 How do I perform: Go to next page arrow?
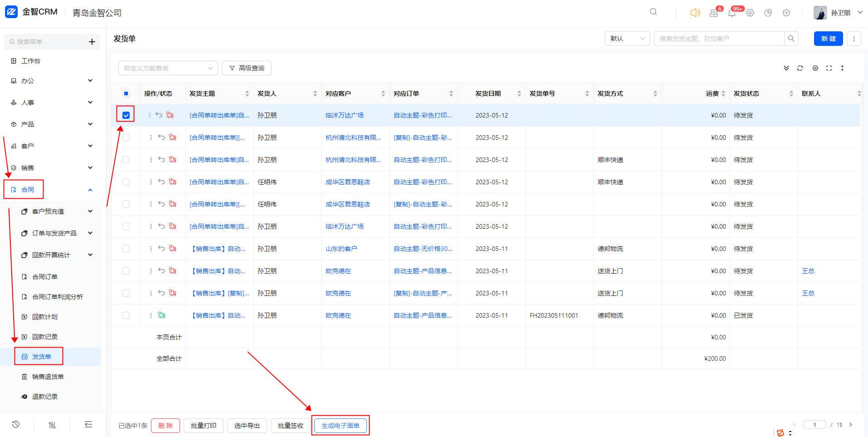(851, 425)
